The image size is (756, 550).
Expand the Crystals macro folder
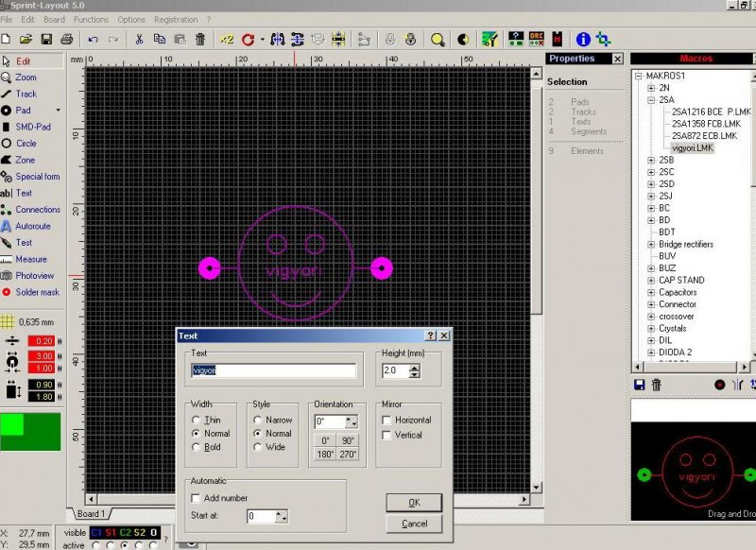click(x=651, y=329)
